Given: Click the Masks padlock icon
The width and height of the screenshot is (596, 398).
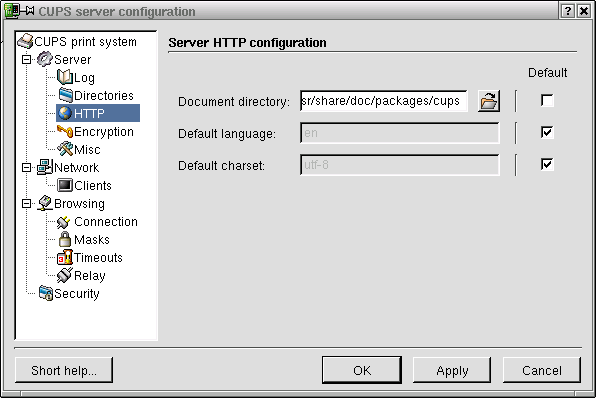Looking at the screenshot, I should 65,239.
